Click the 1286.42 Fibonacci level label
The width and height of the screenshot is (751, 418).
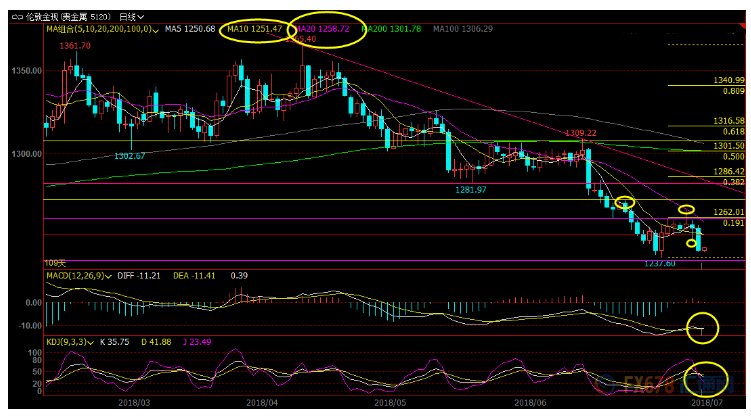728,171
